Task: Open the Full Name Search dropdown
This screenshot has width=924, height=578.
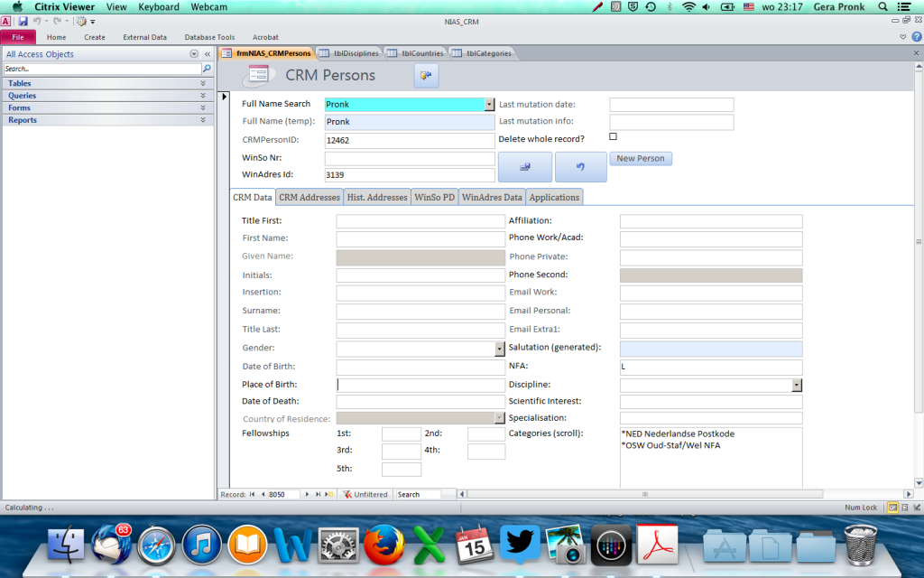Action: pos(489,104)
